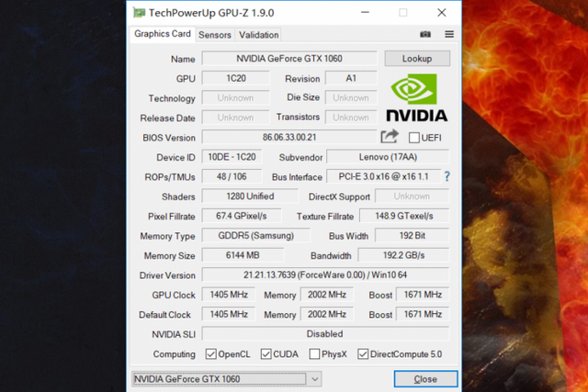Click the Shaders value 1280 Unified
Viewport: 588px width, 392px height.
(x=250, y=196)
